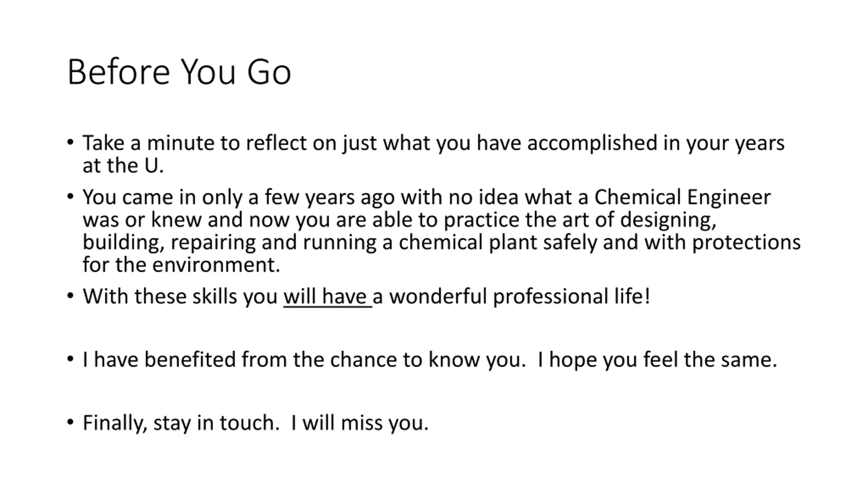This screenshot has width=868, height=488.
Task: Click the phrase "With these skills you"
Action: coord(180,297)
